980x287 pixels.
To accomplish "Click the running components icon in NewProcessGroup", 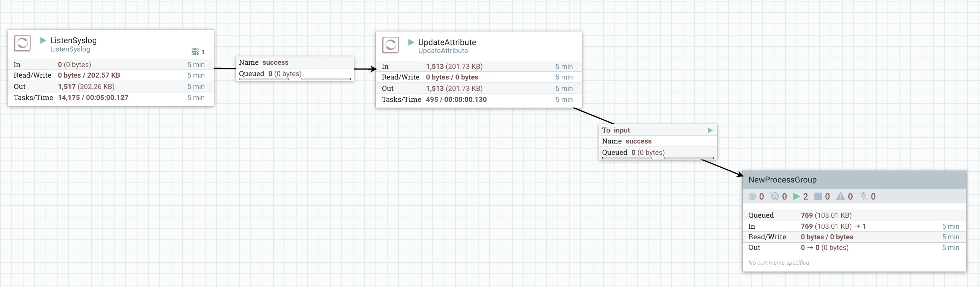I will pyautogui.click(x=796, y=196).
